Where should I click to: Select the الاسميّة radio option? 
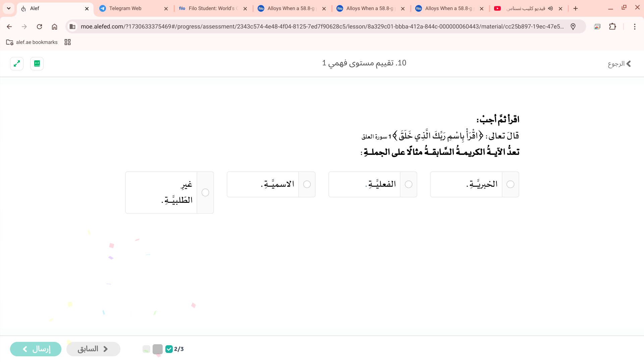click(307, 184)
